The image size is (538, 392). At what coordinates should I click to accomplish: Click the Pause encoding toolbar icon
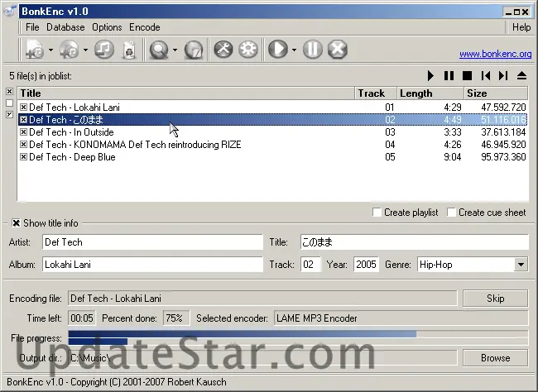(x=313, y=50)
